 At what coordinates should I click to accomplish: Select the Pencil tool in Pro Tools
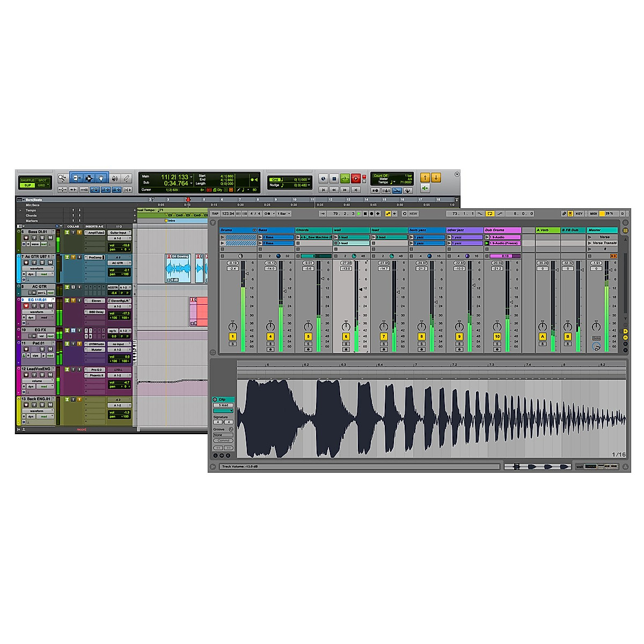127,178
